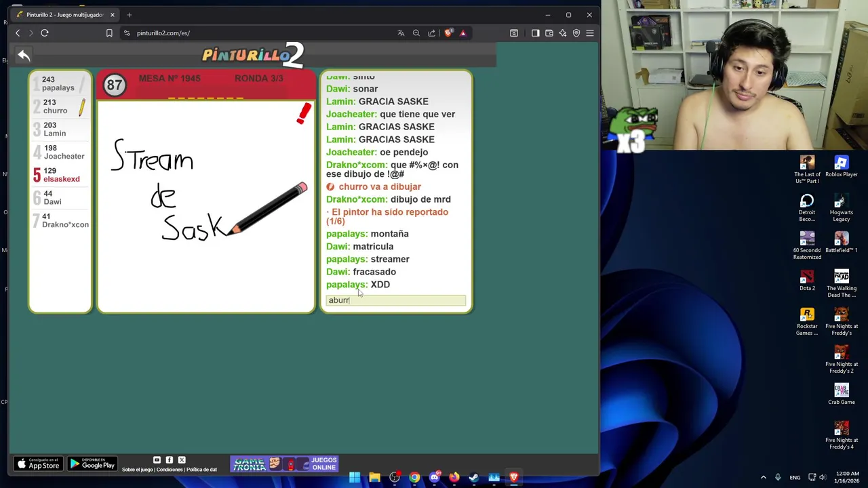Viewport: 868px width, 488px height.
Task: Select the Crab Game desktop icon
Action: coord(842,394)
